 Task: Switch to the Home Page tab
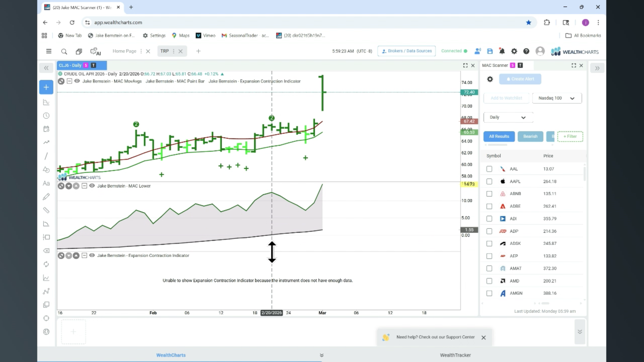(124, 51)
